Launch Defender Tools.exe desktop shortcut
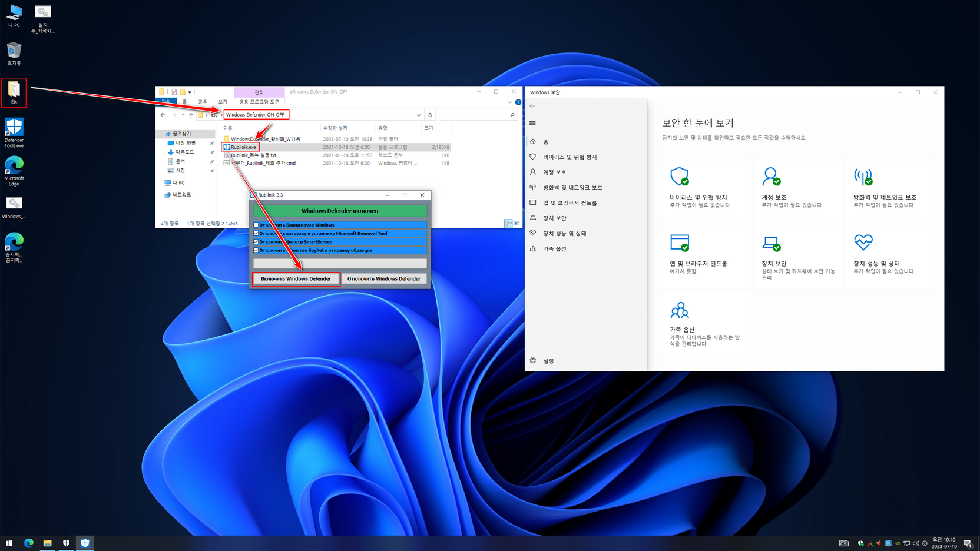 [14, 133]
